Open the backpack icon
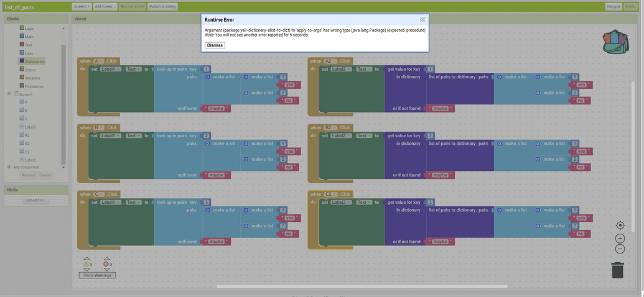 [615, 43]
